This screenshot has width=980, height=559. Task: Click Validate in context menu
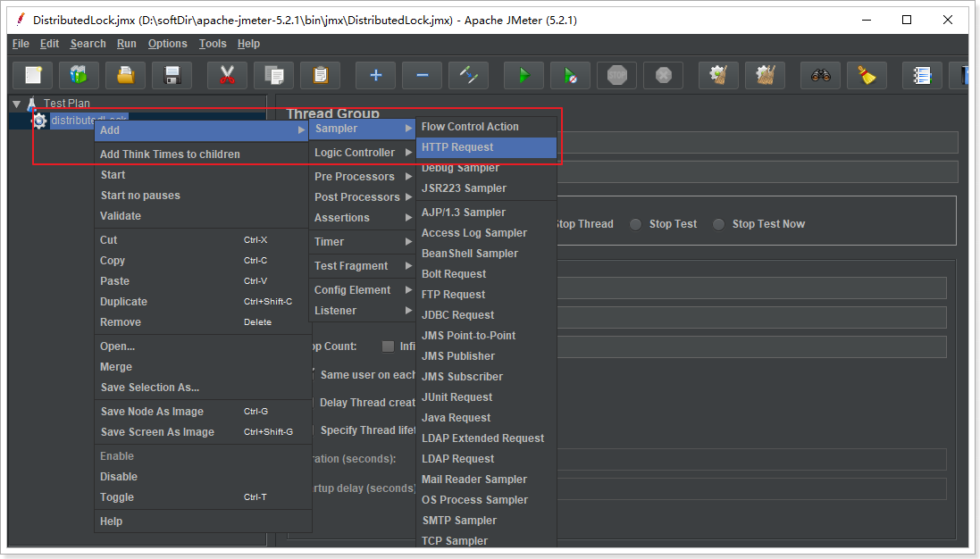point(201,216)
